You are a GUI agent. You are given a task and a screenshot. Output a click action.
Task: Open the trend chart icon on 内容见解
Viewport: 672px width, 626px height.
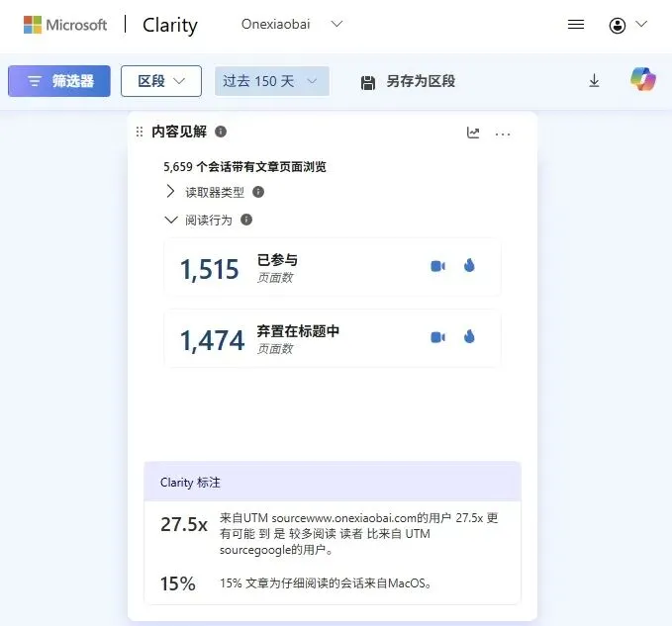473,133
